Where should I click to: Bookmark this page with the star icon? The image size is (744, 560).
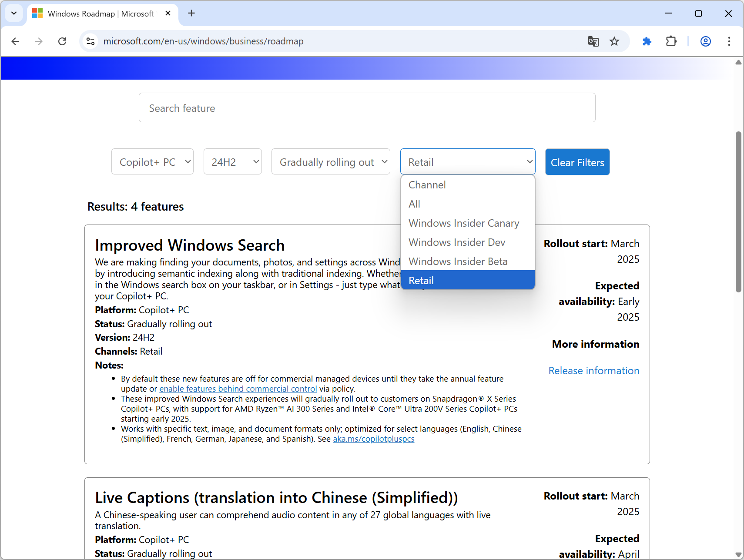614,41
